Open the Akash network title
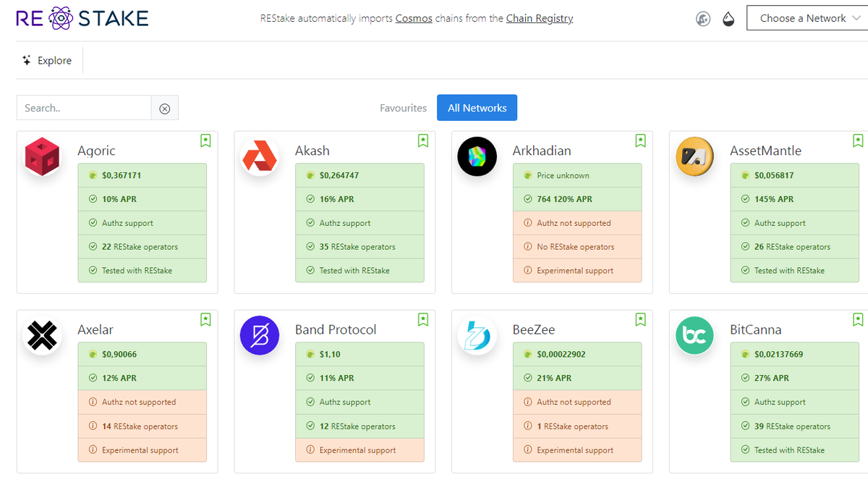 [x=312, y=151]
